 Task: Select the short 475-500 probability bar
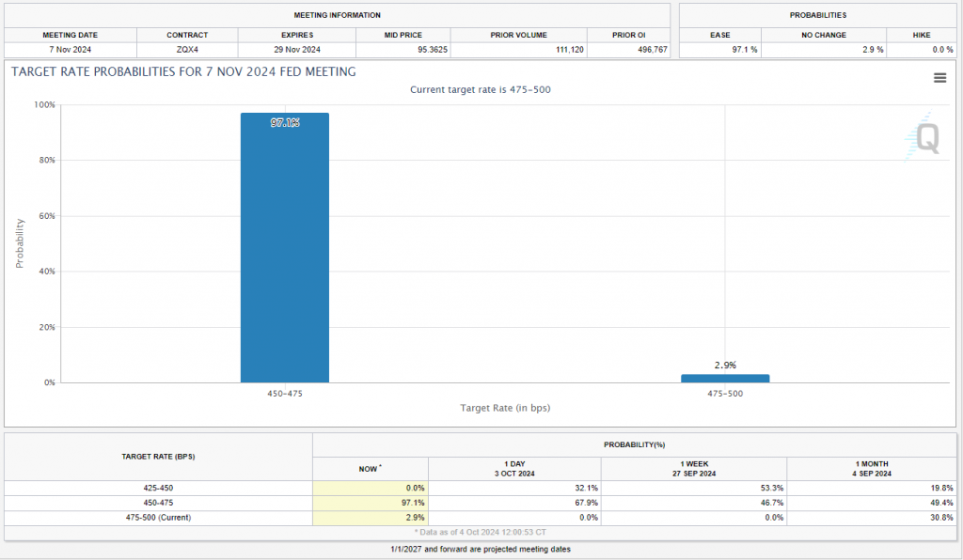point(724,378)
